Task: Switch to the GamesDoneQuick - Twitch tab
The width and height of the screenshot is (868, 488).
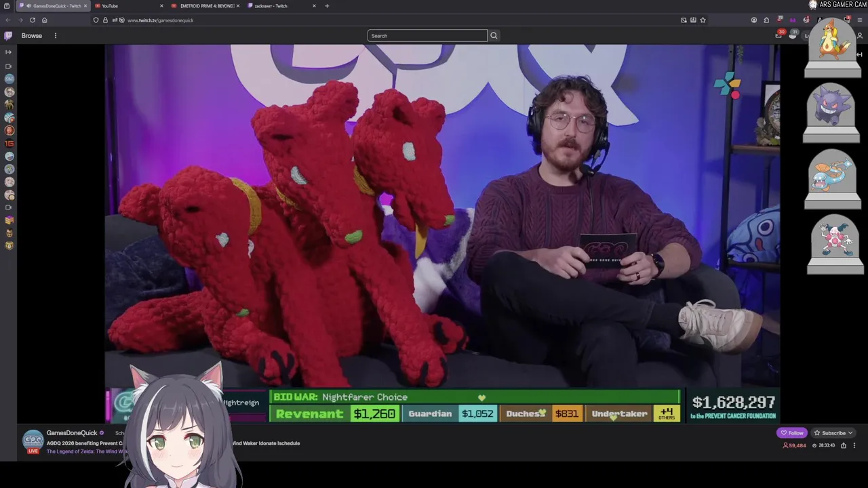Action: point(53,6)
